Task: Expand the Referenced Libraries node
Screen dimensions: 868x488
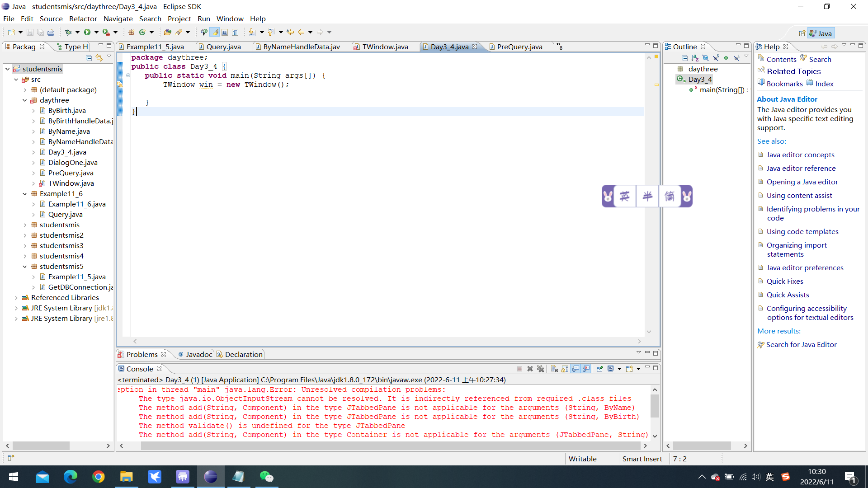Action: pos(16,298)
